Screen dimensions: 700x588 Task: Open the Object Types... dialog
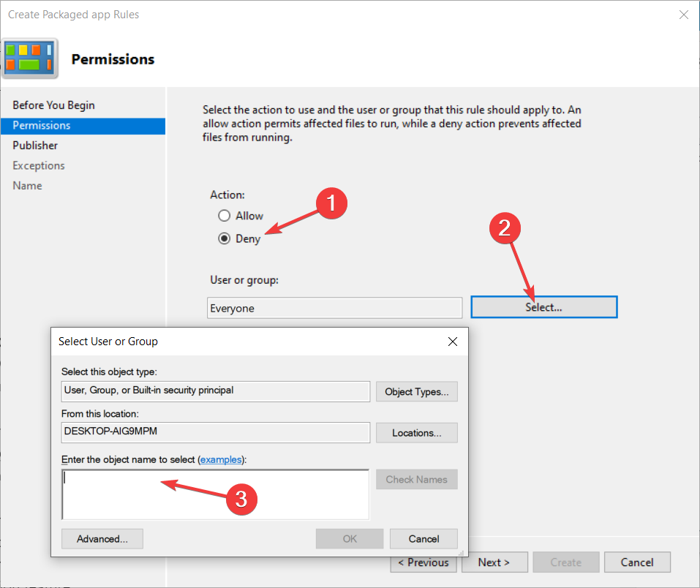416,391
